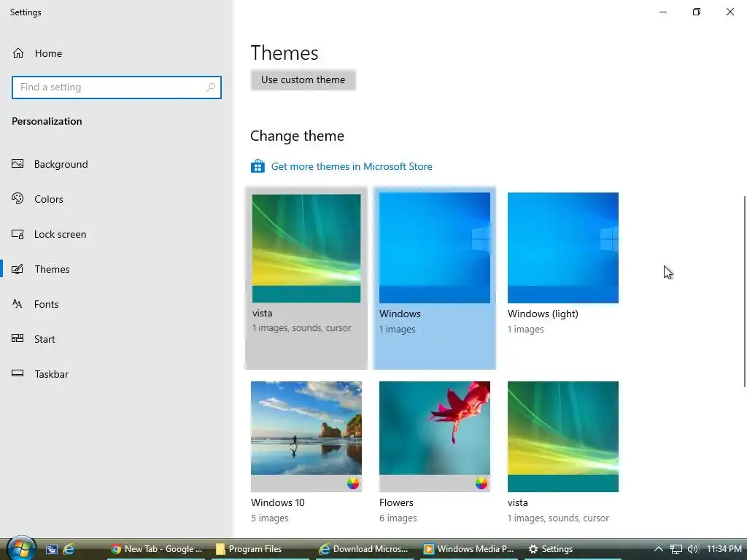Image resolution: width=747 pixels, height=560 pixels.
Task: Click the vertical scrollbar of theme list
Action: [x=745, y=292]
